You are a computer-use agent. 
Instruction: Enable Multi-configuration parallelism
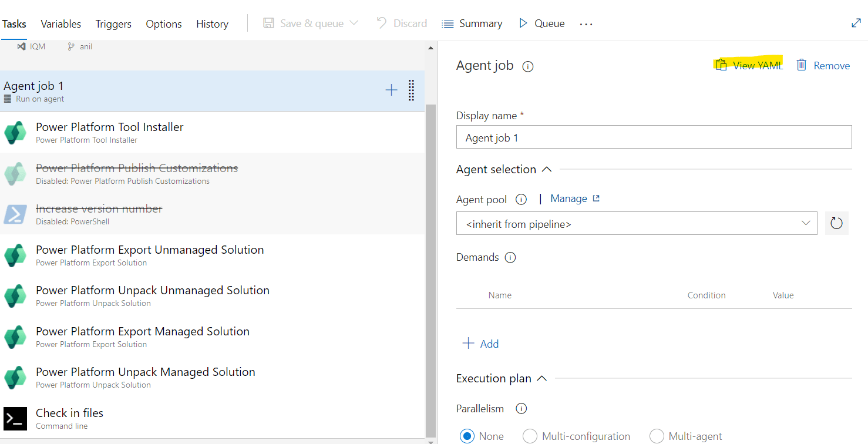click(x=530, y=436)
